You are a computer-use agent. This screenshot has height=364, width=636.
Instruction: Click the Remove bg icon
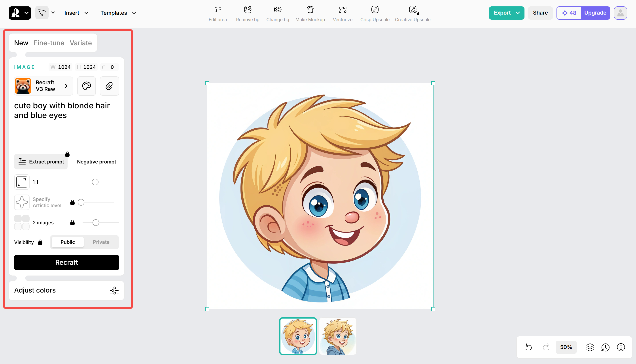pos(248,13)
